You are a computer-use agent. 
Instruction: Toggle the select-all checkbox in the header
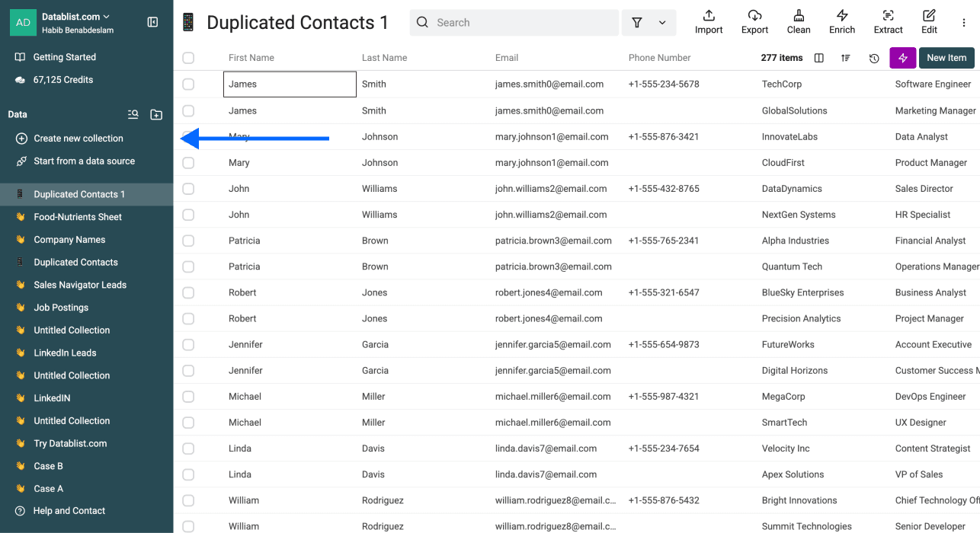point(188,57)
